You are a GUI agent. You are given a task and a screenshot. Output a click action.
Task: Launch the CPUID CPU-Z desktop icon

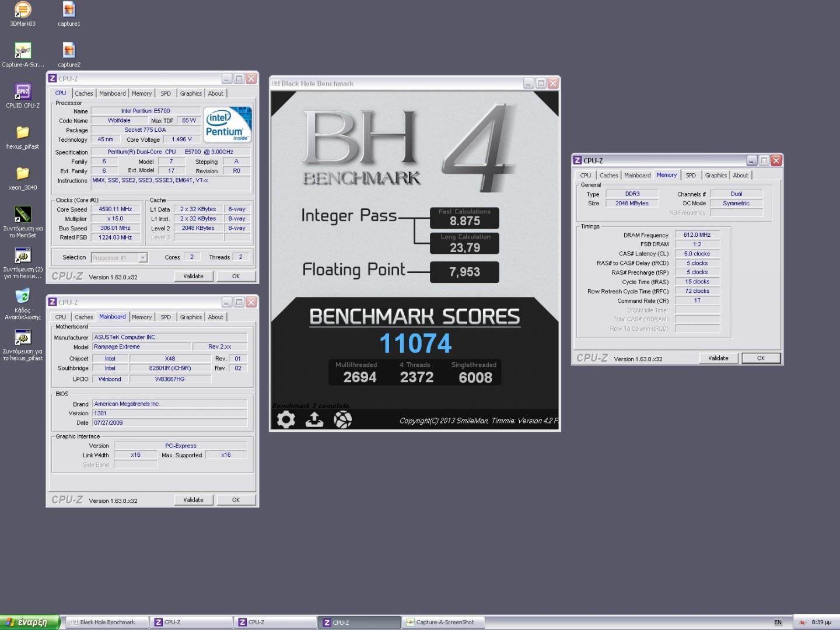tap(23, 96)
